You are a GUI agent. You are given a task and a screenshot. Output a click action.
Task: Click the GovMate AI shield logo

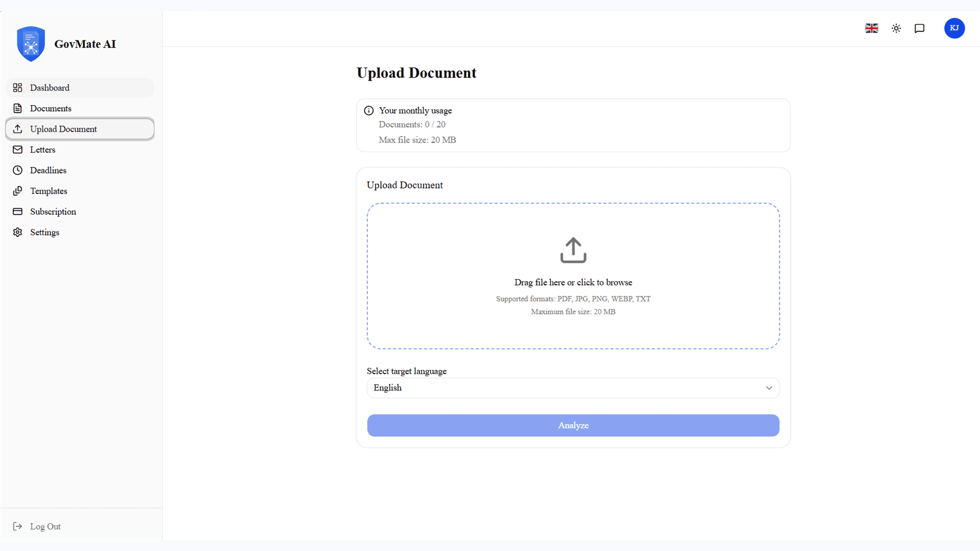[x=31, y=44]
